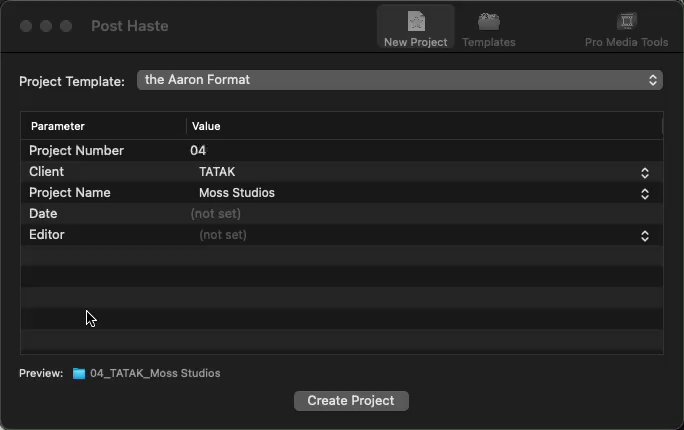Open the Templates toolbar icon
The width and height of the screenshot is (684, 430).
488,21
